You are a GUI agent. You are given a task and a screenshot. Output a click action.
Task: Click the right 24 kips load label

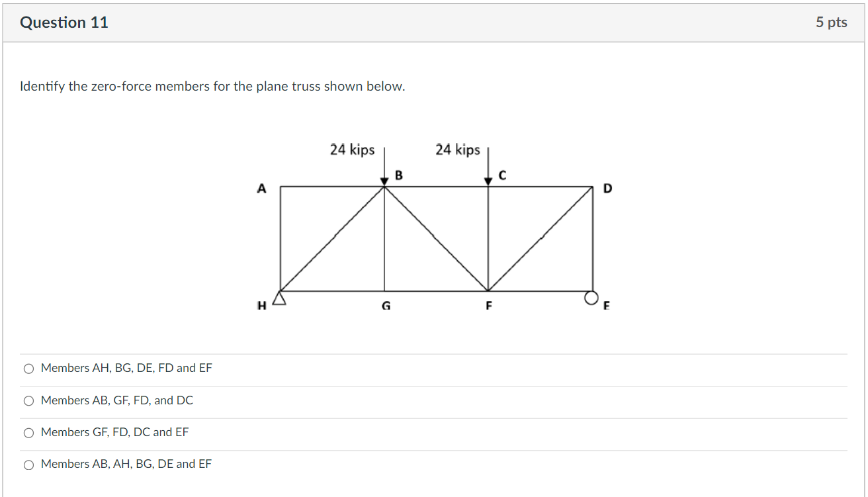point(458,150)
